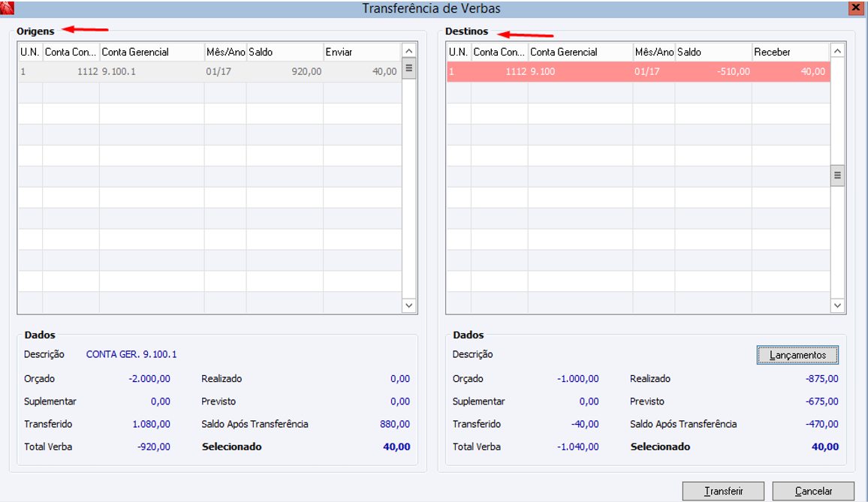868x502 pixels.
Task: Click Origens Total Verba value '-920,00'
Action: tap(154, 446)
